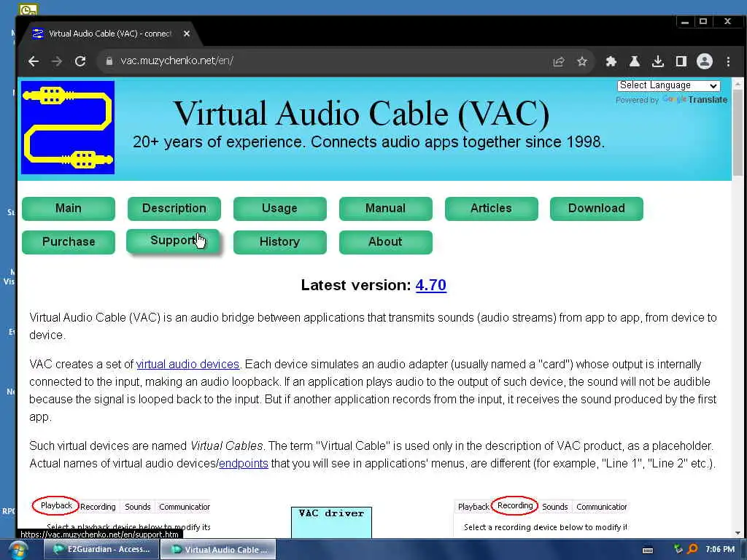Click the taskbar clock 7:06 PM
Image resolution: width=747 pixels, height=560 pixels.
coord(720,550)
